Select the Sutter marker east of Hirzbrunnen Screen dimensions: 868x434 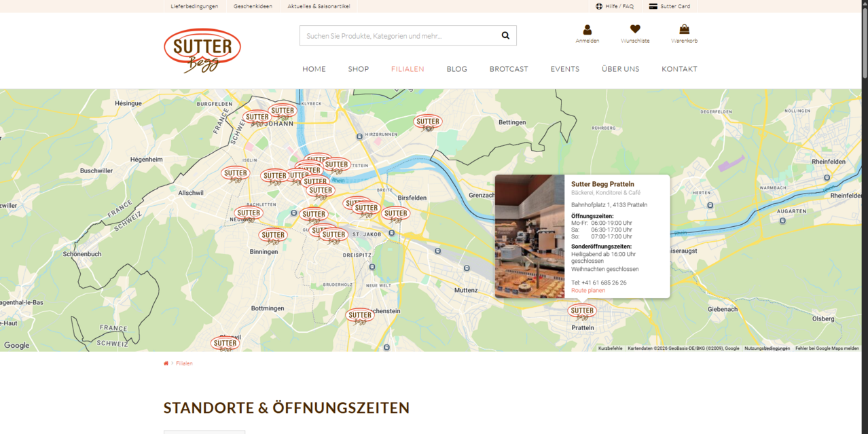pos(428,122)
